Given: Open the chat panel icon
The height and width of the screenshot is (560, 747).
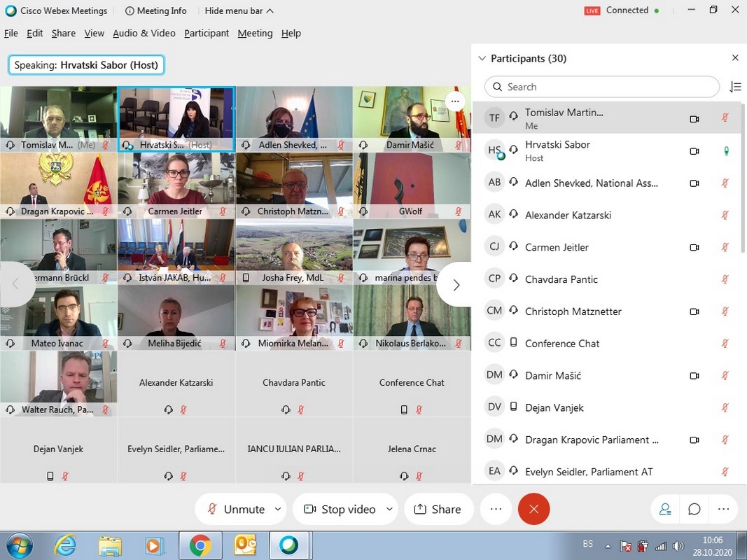Looking at the screenshot, I should click(694, 509).
